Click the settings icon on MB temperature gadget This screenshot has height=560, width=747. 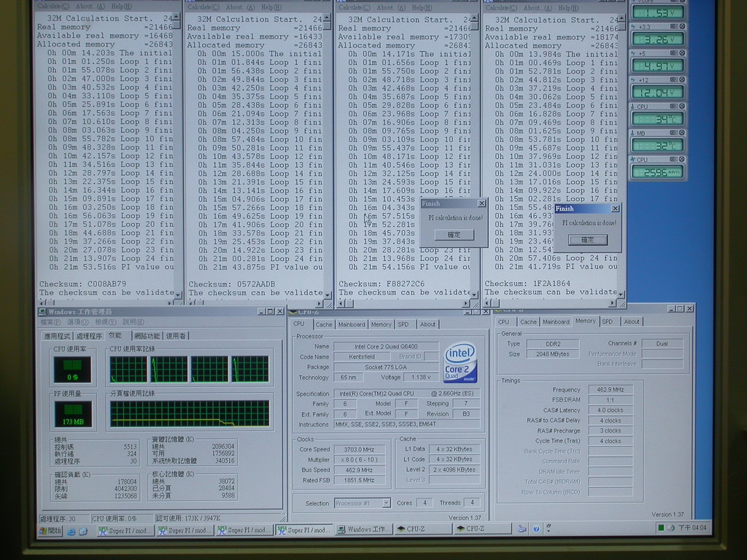click(x=674, y=133)
